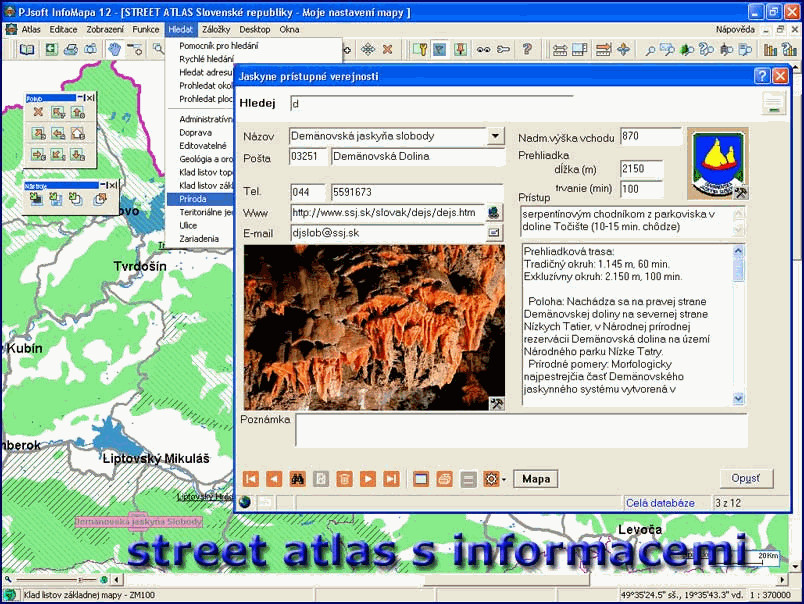Go to the next record in the dialog
The height and width of the screenshot is (604, 804).
[x=368, y=479]
